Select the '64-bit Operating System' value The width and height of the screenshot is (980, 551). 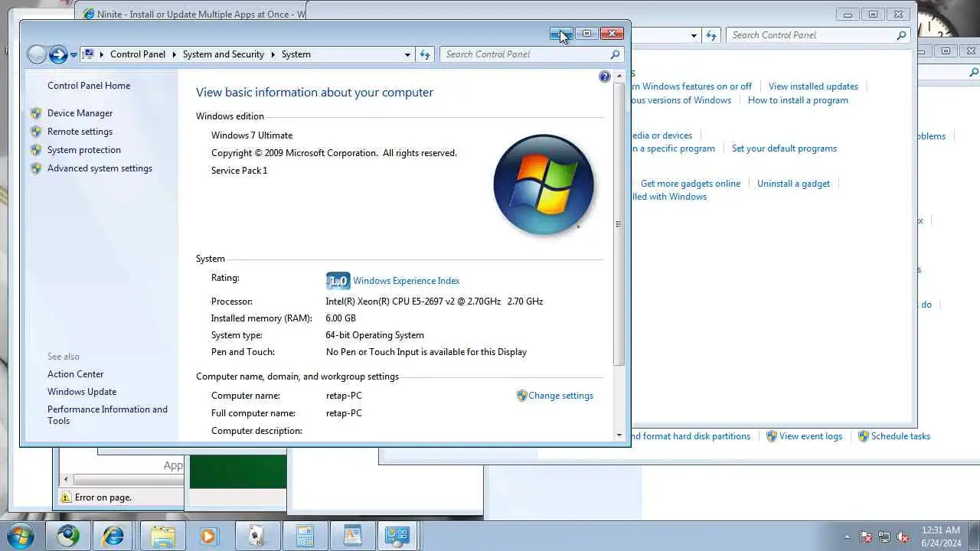point(374,335)
